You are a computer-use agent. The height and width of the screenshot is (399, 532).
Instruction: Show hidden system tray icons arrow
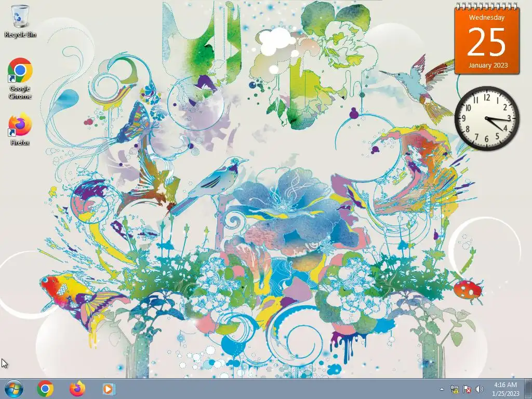[x=442, y=389]
